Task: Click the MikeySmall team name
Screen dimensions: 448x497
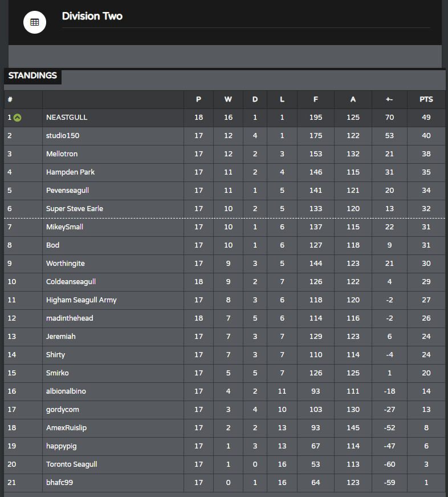Action: [64, 227]
